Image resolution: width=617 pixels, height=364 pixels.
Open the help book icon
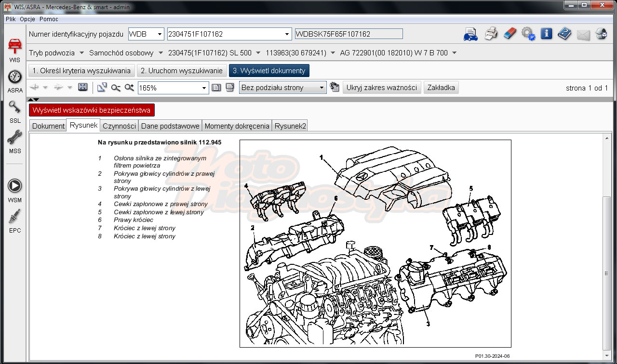pyautogui.click(x=564, y=34)
